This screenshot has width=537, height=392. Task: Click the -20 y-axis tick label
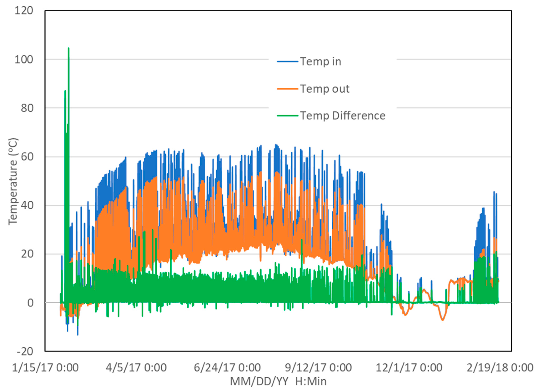[25, 351]
